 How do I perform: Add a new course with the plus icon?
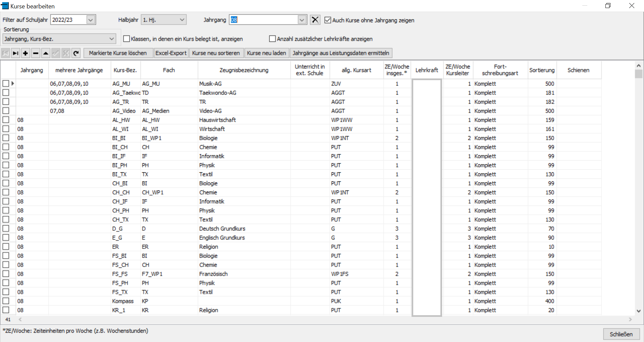point(25,53)
